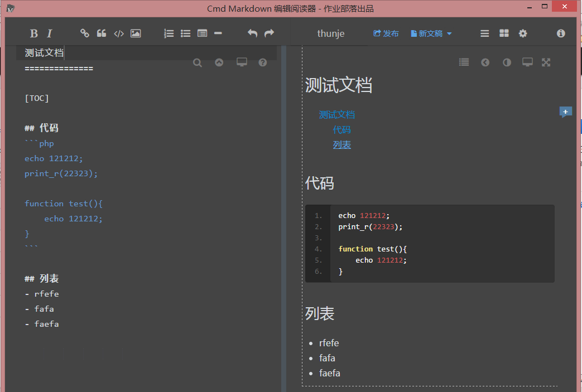This screenshot has width=582, height=392.
Task: Show info with the circled i icon
Action: tap(561, 33)
